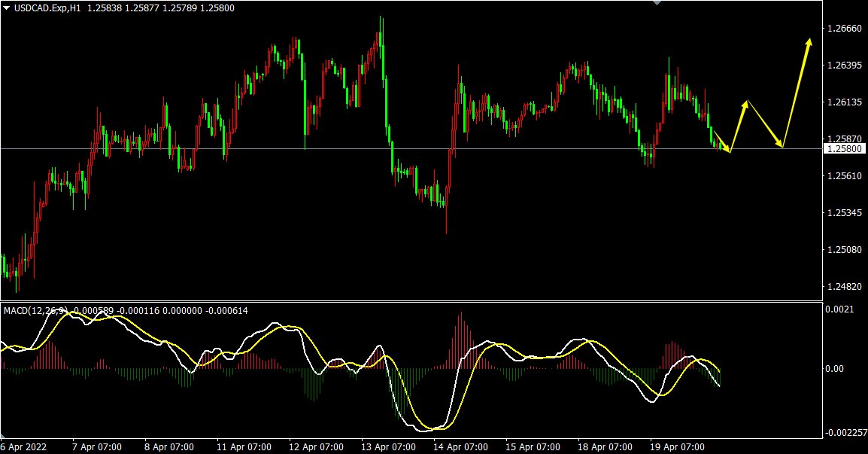Click the 11 Apr 07:00 time label

point(241,446)
